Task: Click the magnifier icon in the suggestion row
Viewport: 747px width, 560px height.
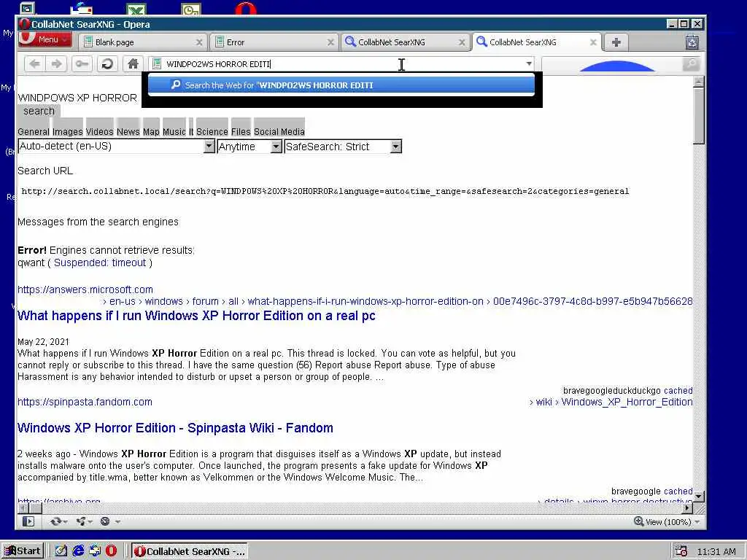Action: coord(176,85)
